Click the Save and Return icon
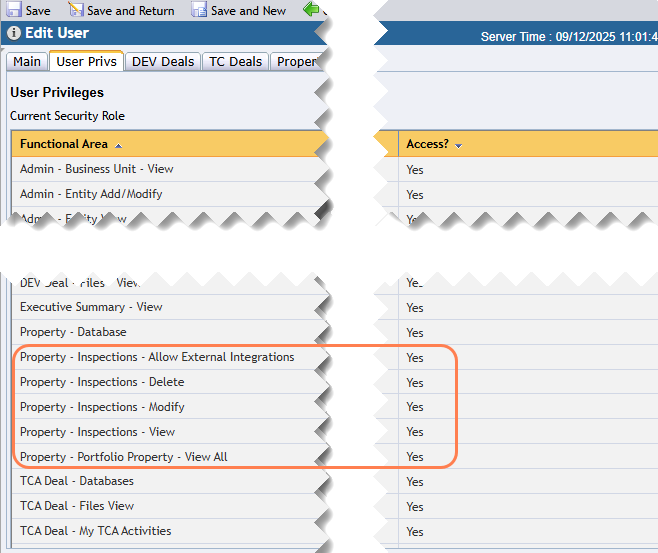Viewport: 658px width, 553px height. point(75,10)
